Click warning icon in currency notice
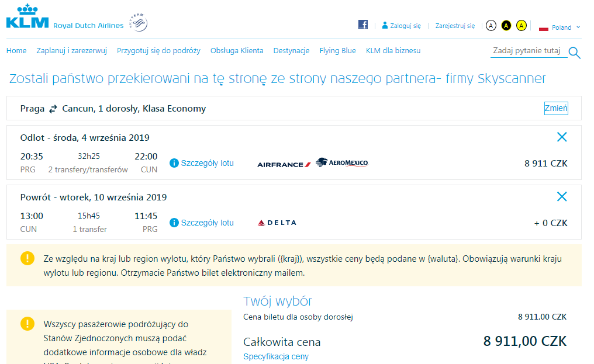Screen dimensions: 594x364 (27, 258)
